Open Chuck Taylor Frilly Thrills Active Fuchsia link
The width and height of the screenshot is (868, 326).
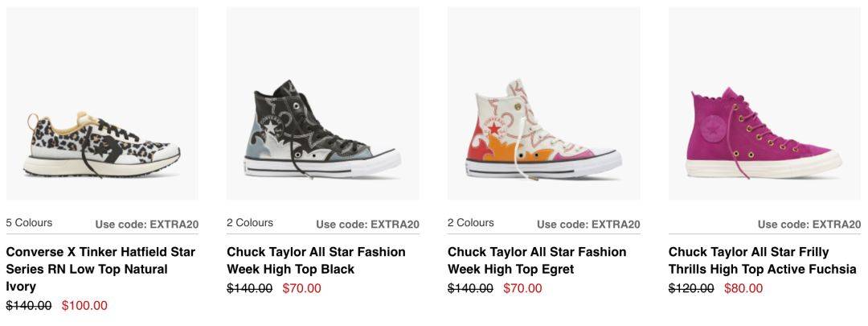pos(762,260)
